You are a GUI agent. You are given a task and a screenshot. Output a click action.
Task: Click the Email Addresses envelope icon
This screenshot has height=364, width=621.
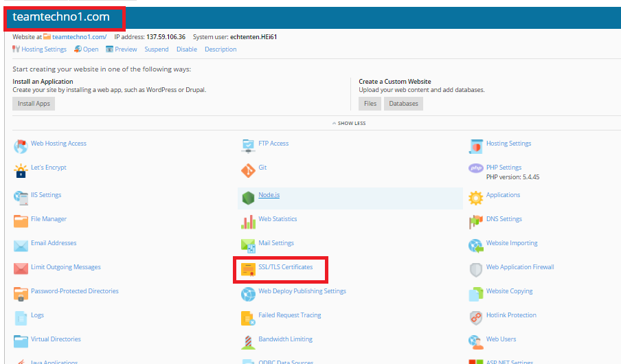pyautogui.click(x=21, y=246)
